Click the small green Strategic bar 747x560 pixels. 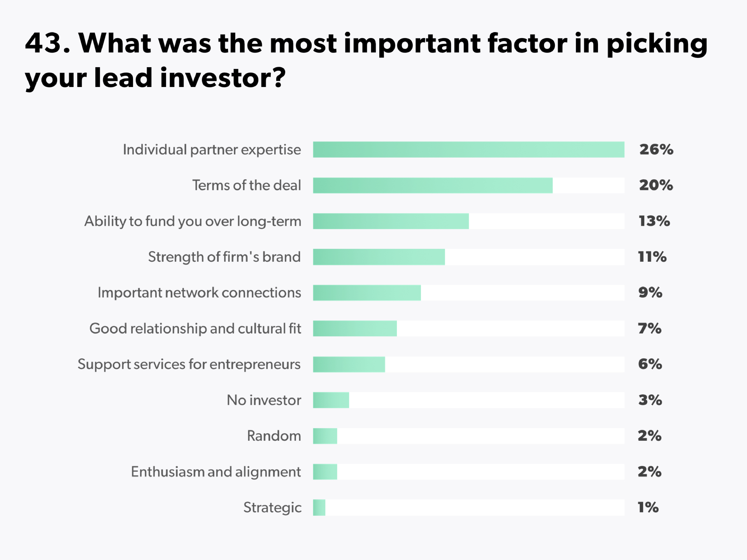point(319,507)
